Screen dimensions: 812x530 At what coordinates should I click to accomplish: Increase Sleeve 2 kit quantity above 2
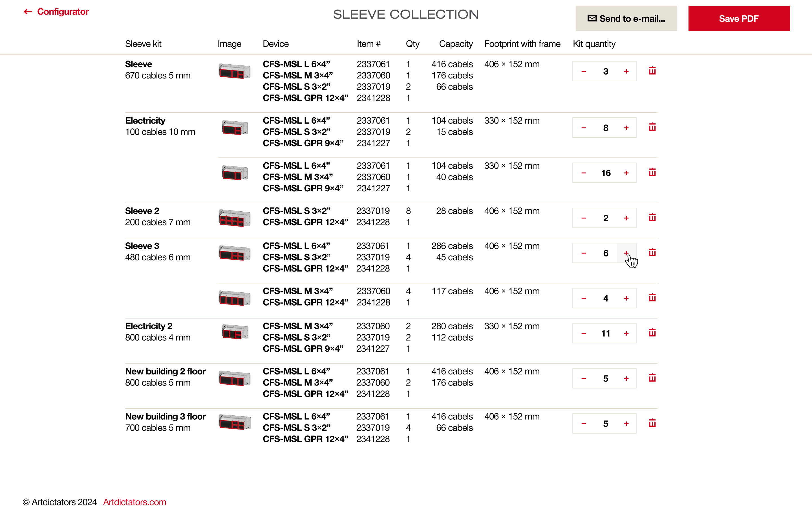[x=626, y=218]
